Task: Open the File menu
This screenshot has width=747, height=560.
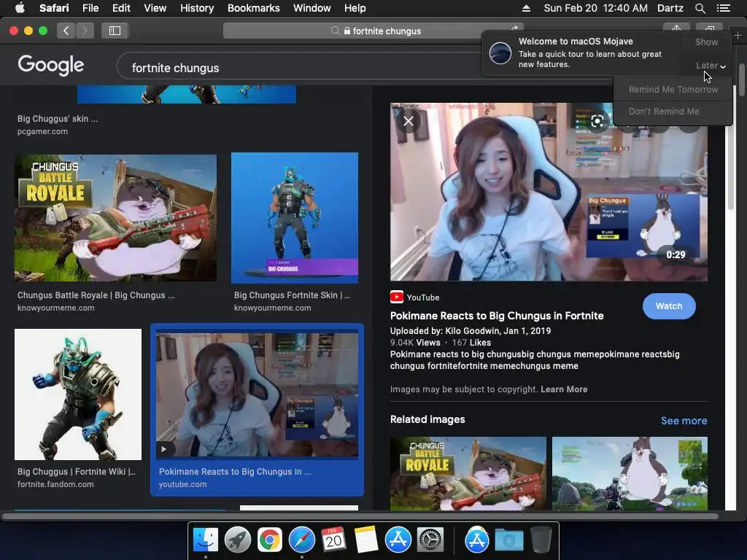Action: (90, 8)
